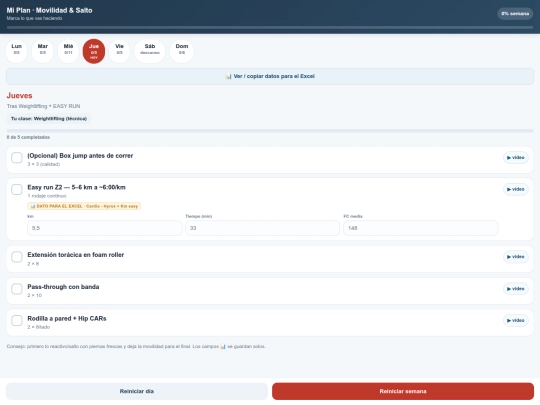
Task: Click the Jueves daily progress bar
Action: coord(270,131)
